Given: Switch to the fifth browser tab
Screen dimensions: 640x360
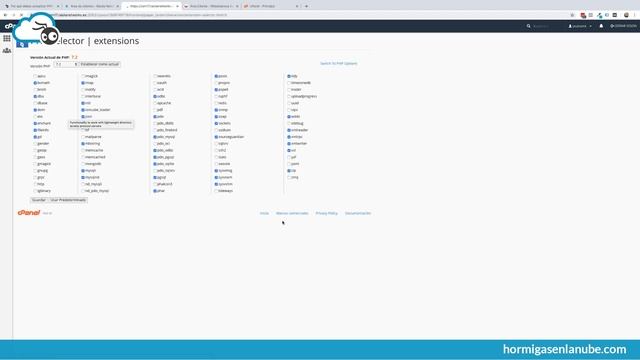Looking at the screenshot, I should pos(270,6).
